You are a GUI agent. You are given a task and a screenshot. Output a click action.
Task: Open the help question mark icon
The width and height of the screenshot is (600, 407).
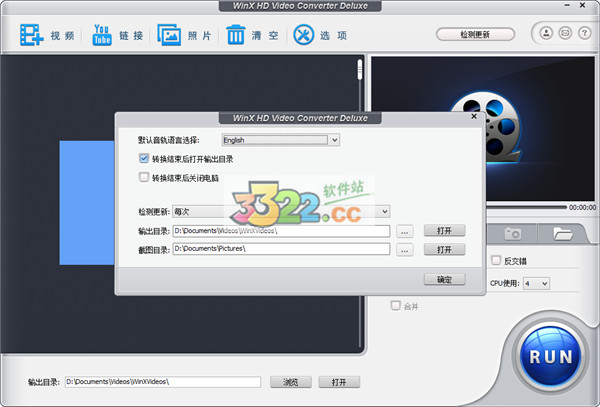(584, 33)
